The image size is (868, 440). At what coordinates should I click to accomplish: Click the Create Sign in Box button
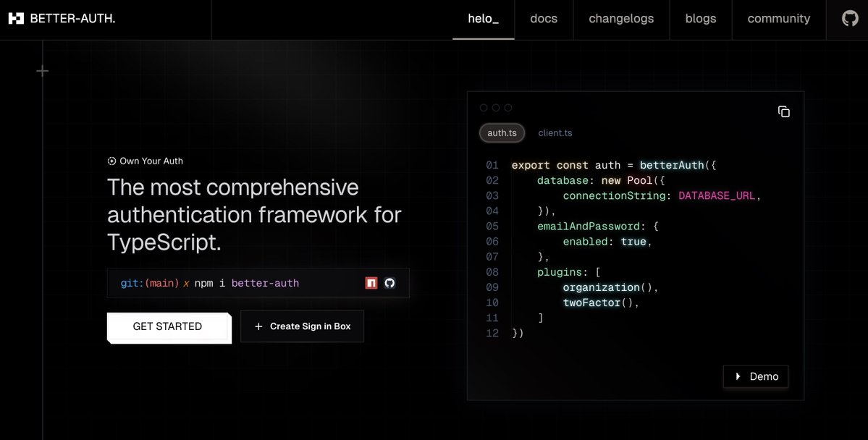click(302, 326)
